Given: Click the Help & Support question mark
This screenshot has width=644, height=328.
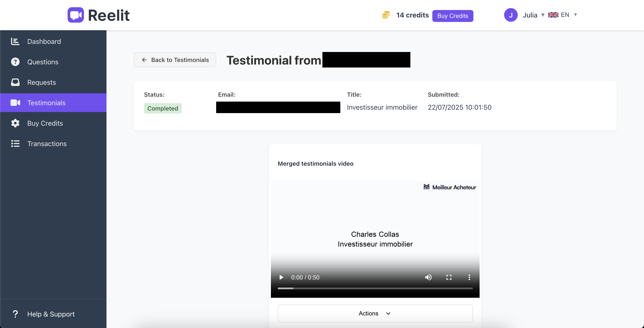Looking at the screenshot, I should [x=15, y=314].
